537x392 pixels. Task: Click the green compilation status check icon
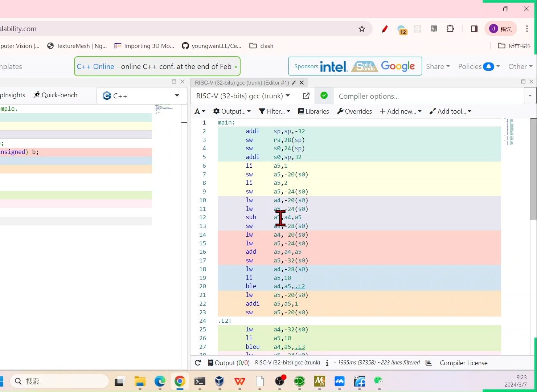[x=324, y=95]
